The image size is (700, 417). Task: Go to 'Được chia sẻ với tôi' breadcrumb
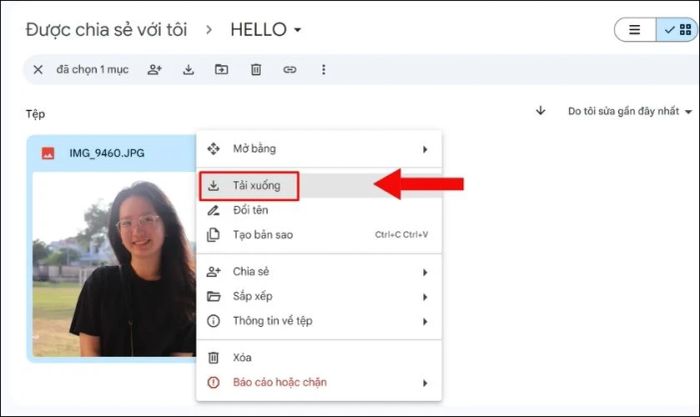[106, 30]
